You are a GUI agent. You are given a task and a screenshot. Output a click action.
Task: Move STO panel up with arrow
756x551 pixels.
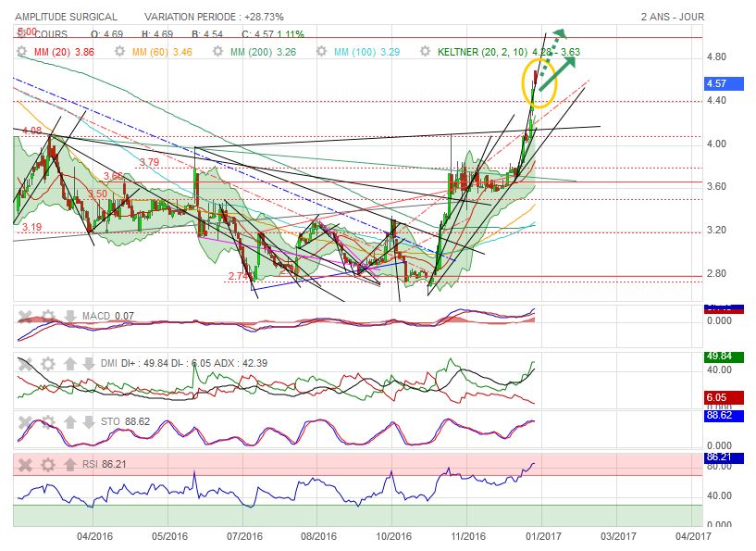tap(70, 422)
